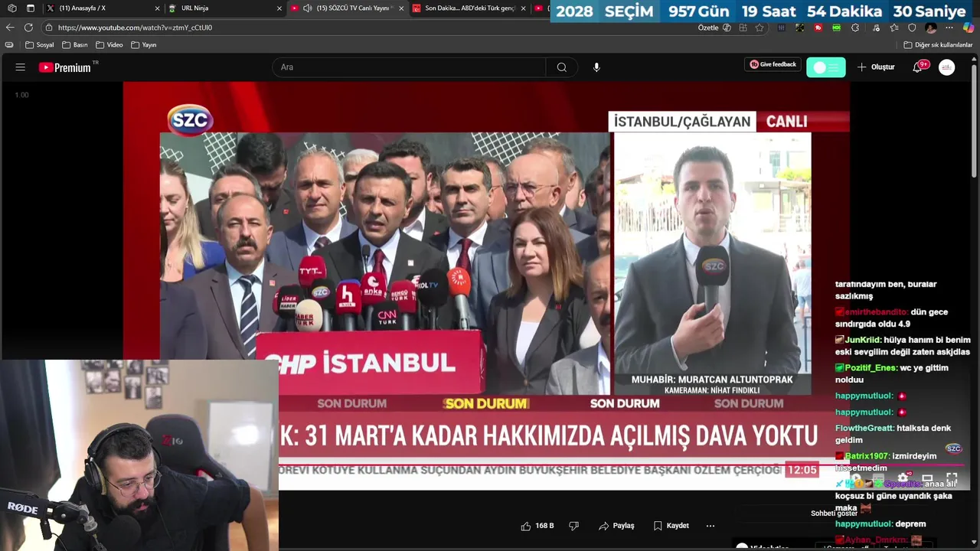Open the red TubeBuddy extension icon
The image size is (980, 551).
[x=818, y=28]
